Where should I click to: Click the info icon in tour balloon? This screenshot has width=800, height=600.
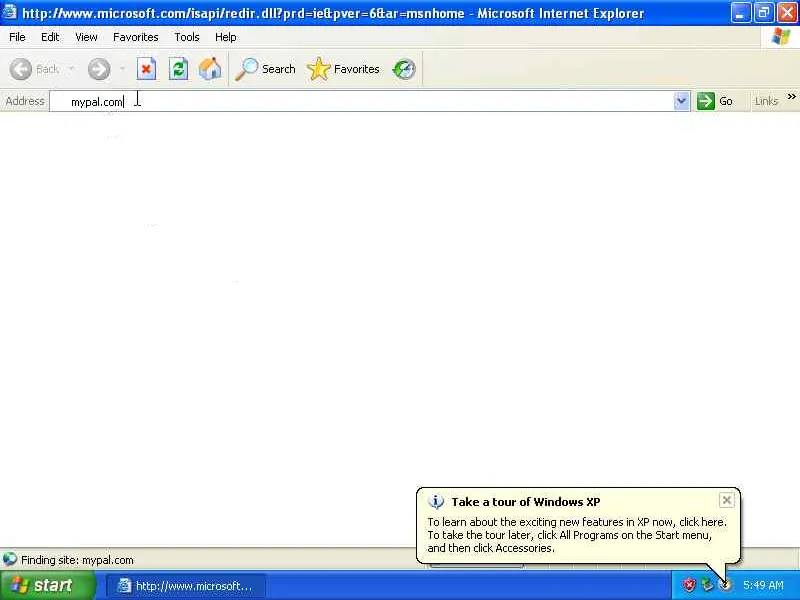pos(435,502)
